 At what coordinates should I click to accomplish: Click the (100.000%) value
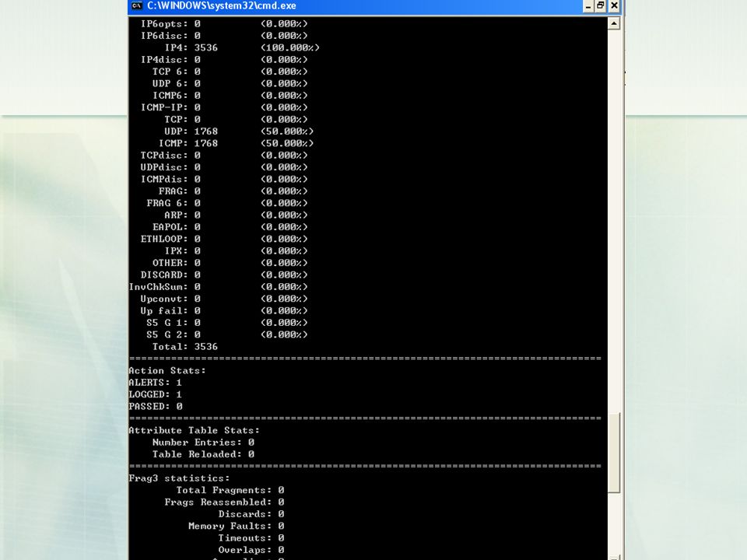(290, 47)
